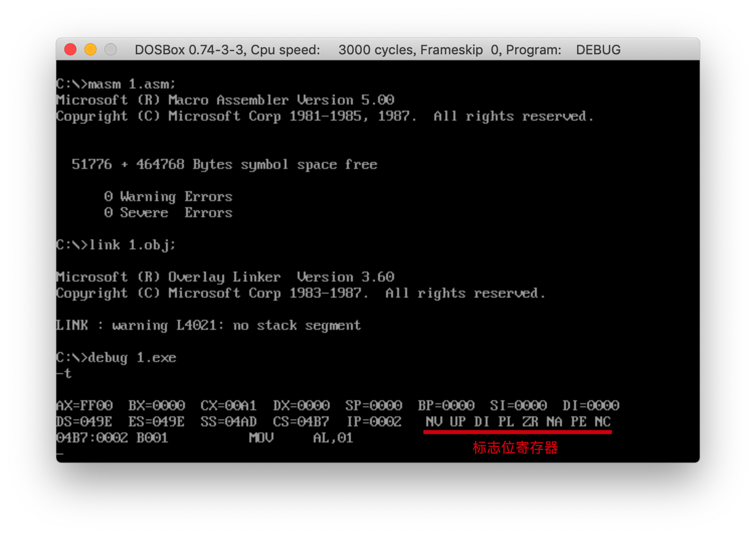The width and height of the screenshot is (756, 537).
Task: Select the BP=0000 register value
Action: pyautogui.click(x=446, y=405)
